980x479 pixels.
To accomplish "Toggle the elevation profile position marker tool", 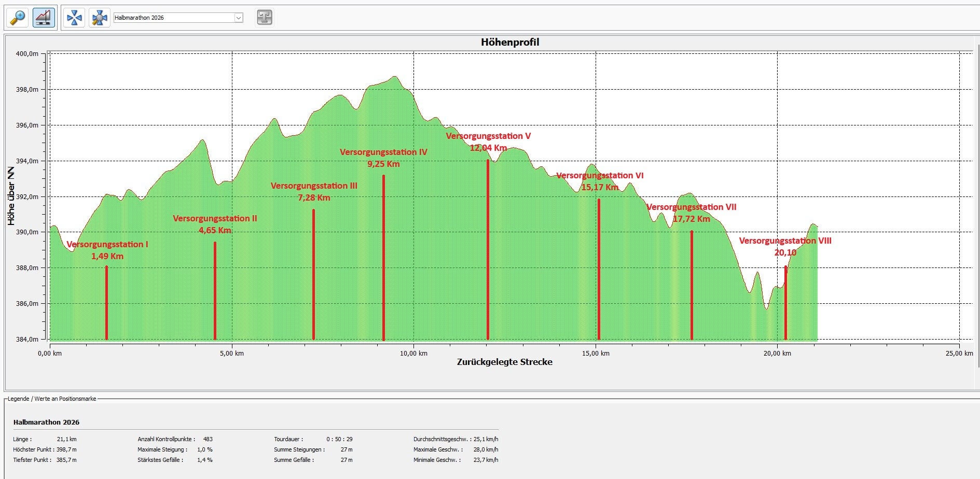I will (x=44, y=18).
